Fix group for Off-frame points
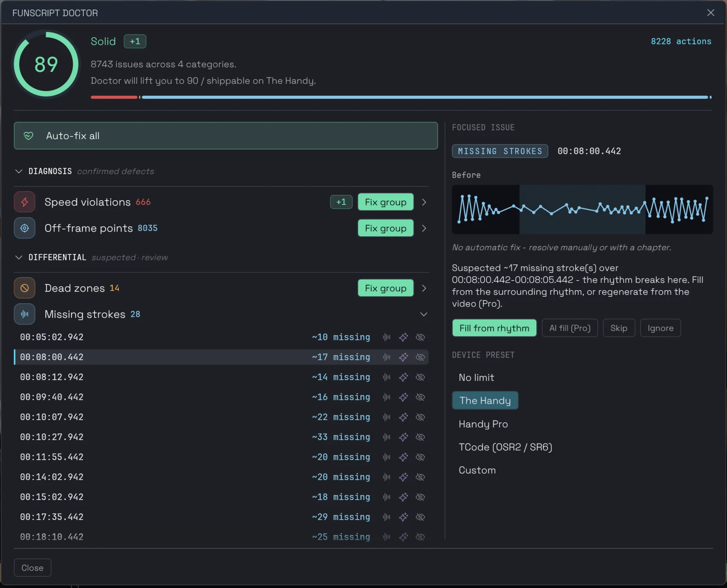 click(385, 228)
